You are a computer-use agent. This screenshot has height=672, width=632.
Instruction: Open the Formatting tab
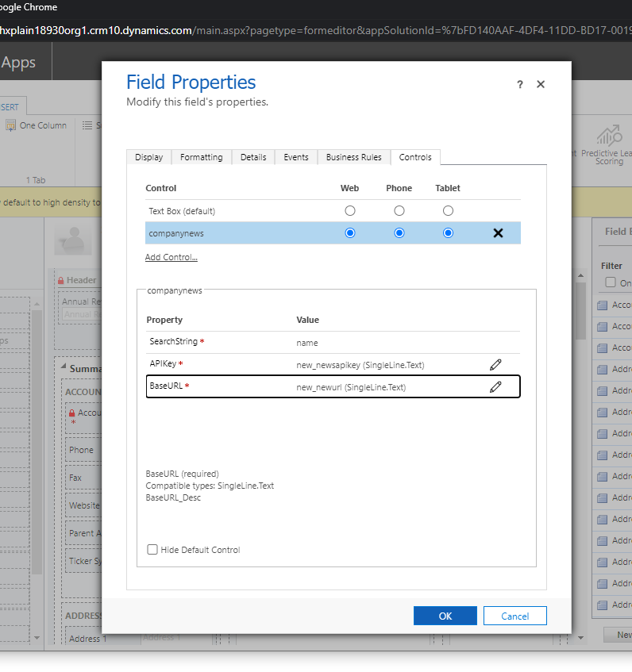point(201,157)
